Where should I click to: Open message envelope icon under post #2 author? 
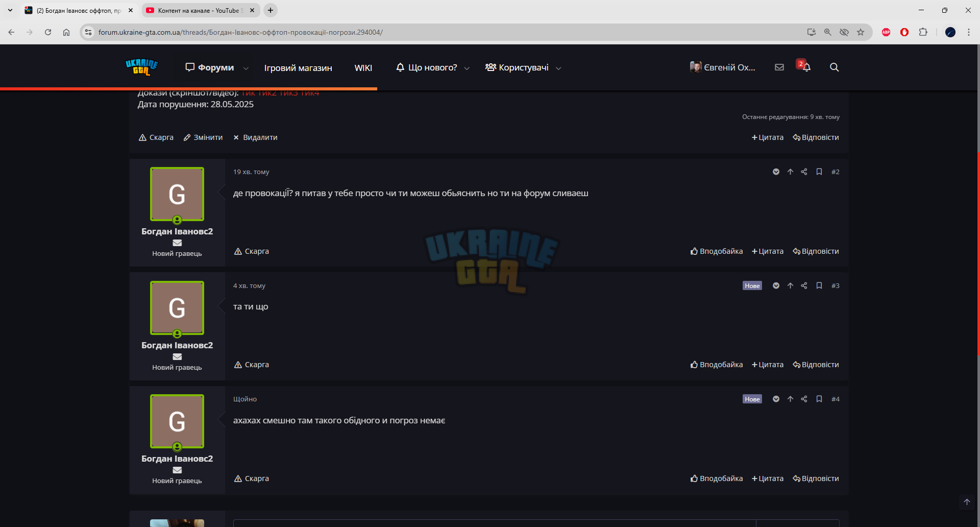[177, 243]
